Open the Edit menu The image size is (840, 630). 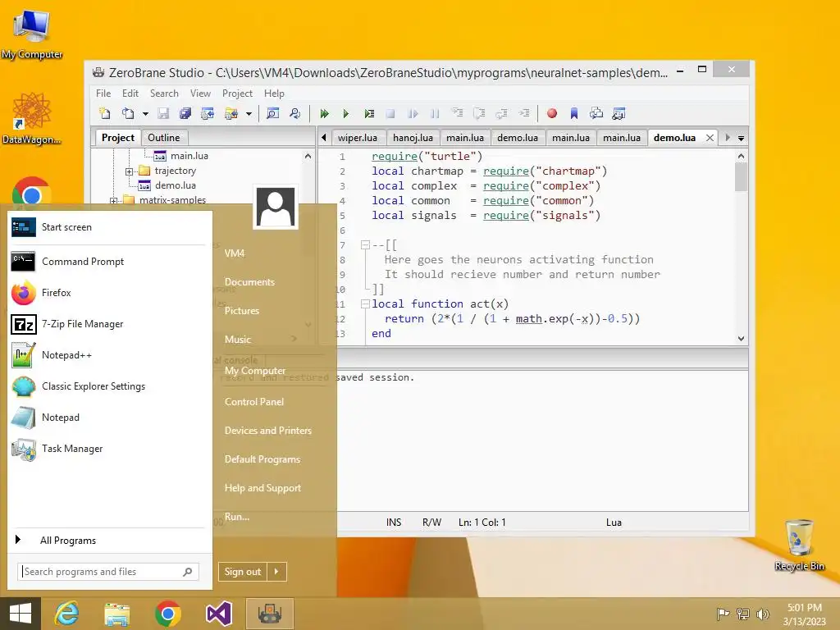(x=130, y=94)
